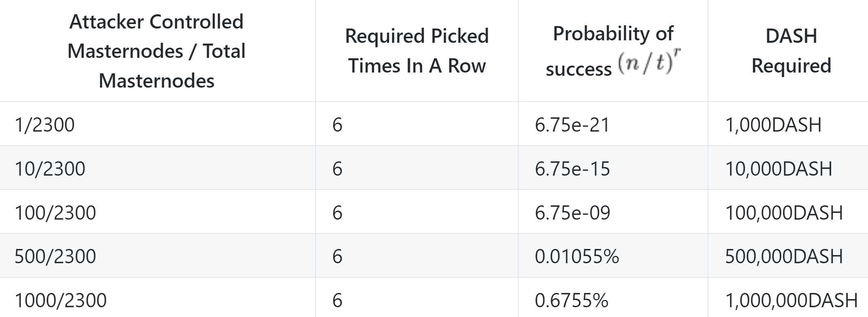This screenshot has width=868, height=317.
Task: Click the (n/t)^r formula in header
Action: pos(649,62)
